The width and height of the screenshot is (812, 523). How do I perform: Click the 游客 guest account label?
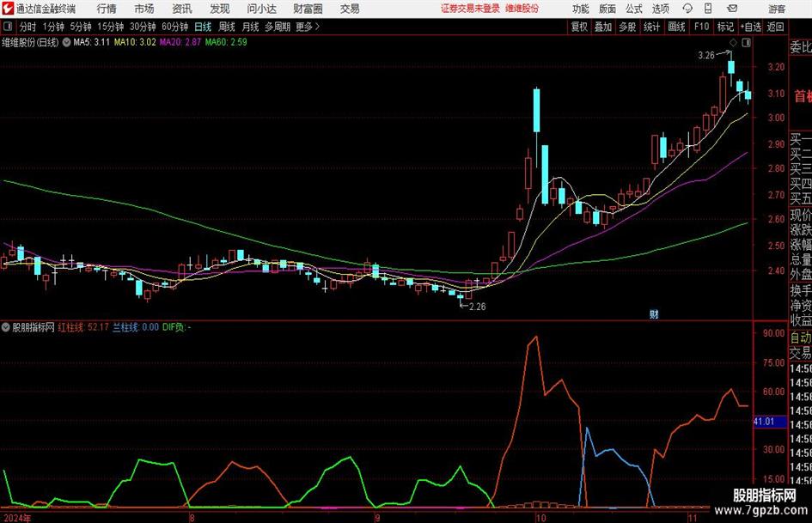click(777, 9)
